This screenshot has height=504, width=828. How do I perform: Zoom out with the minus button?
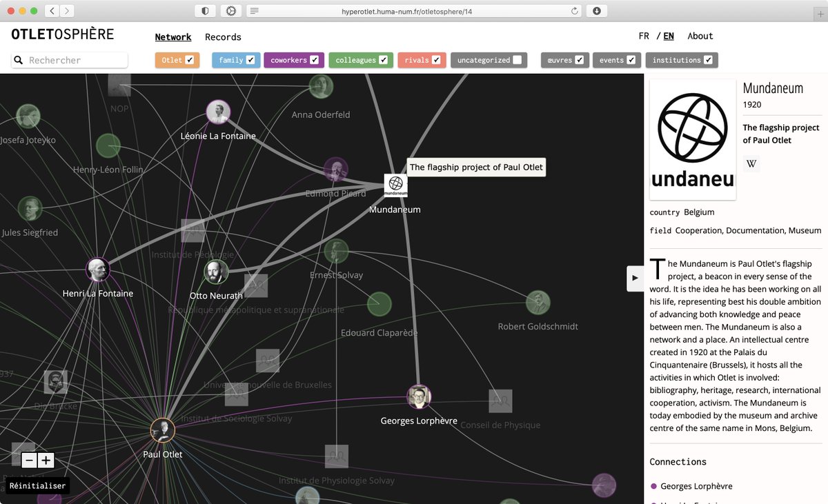[x=29, y=461]
